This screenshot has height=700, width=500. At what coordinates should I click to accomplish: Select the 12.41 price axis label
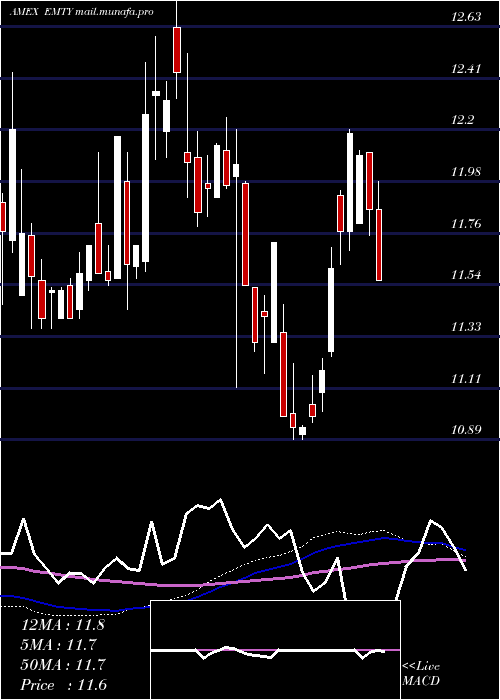tap(466, 69)
